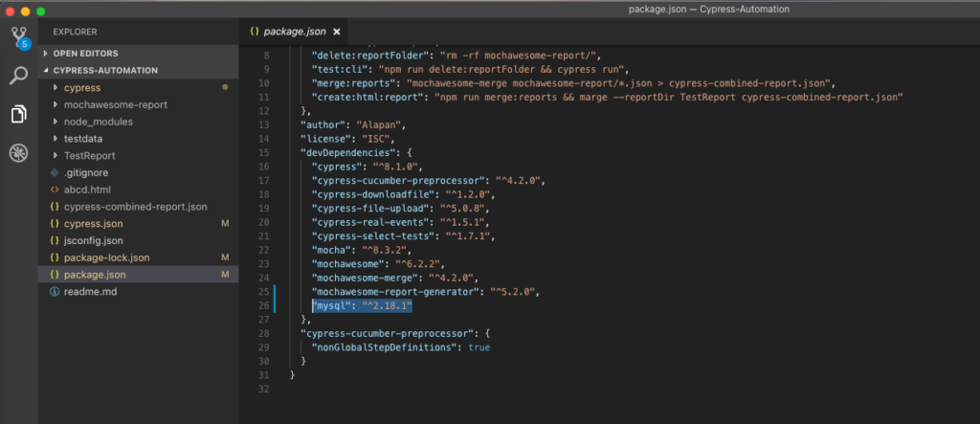Click the true value on line 29

(x=479, y=347)
